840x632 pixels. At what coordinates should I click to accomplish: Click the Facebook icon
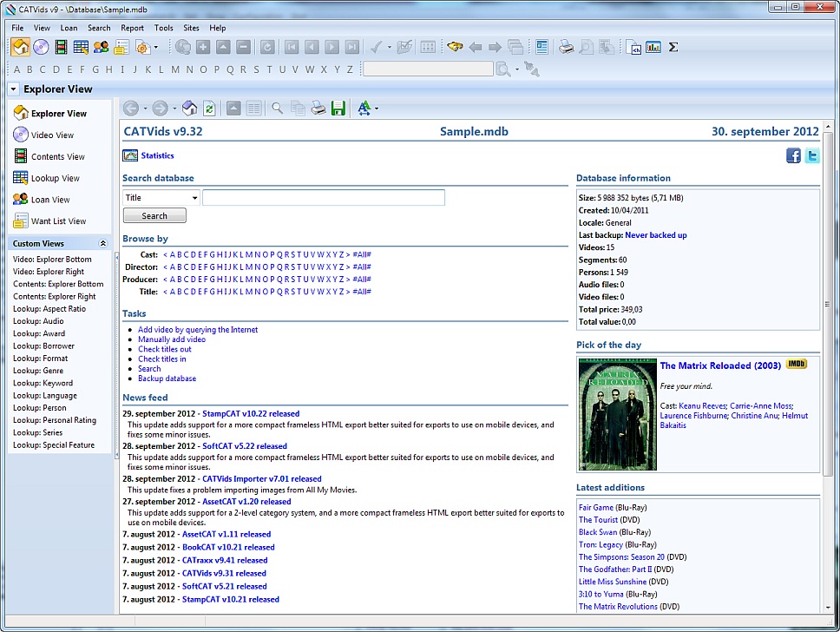click(793, 155)
